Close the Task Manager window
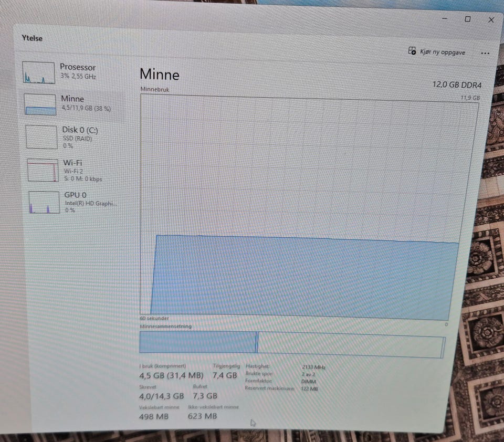 tap(491, 20)
